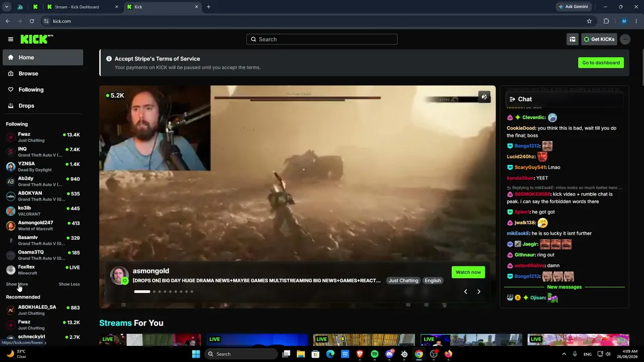644x362 pixels.
Task: Open Following in the sidebar
Action: coord(43,89)
